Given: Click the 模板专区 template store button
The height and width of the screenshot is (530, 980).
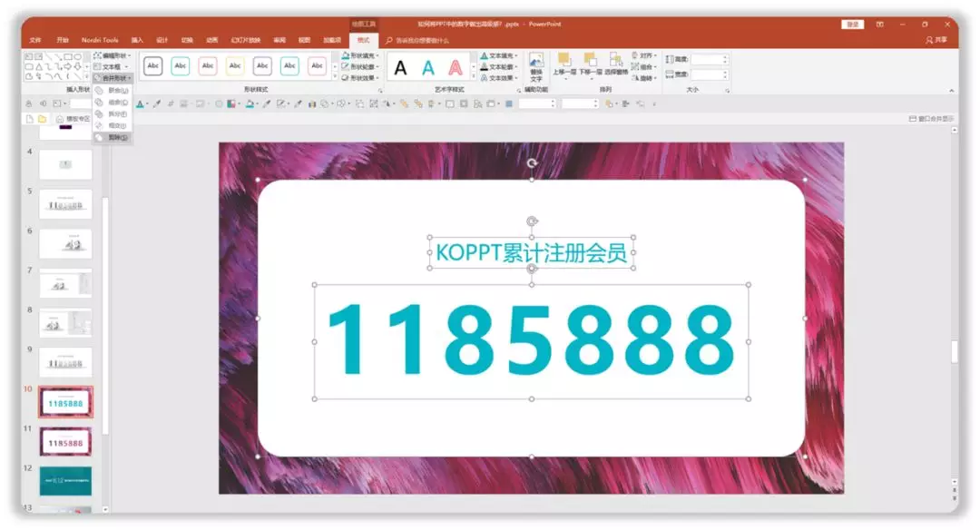Looking at the screenshot, I should pos(73,119).
